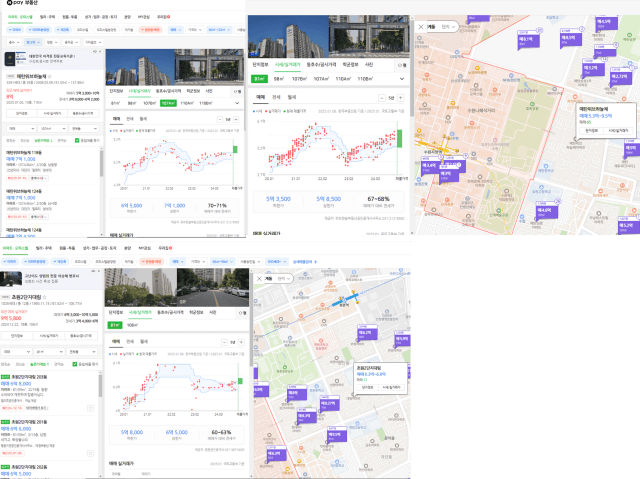Toggle the 아파트 filter chip in 초원2단지대림 screenshot
Viewport: 640px width, 479px height.
point(10,262)
